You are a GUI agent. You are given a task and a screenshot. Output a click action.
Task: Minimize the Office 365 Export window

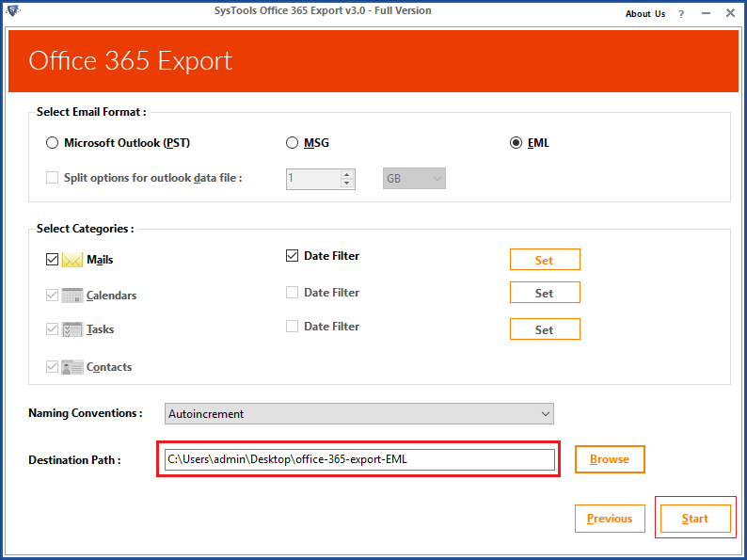pyautogui.click(x=706, y=14)
